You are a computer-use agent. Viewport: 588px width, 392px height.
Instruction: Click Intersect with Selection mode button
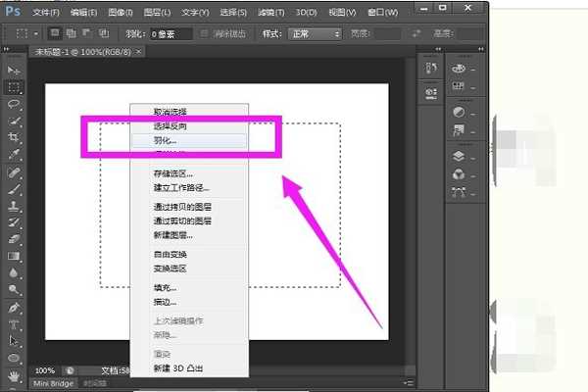(104, 33)
